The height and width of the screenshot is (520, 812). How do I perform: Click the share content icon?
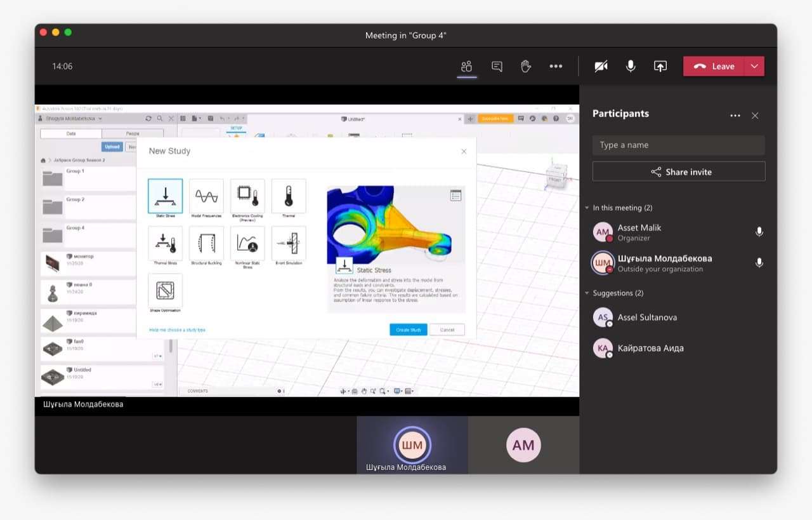[660, 66]
